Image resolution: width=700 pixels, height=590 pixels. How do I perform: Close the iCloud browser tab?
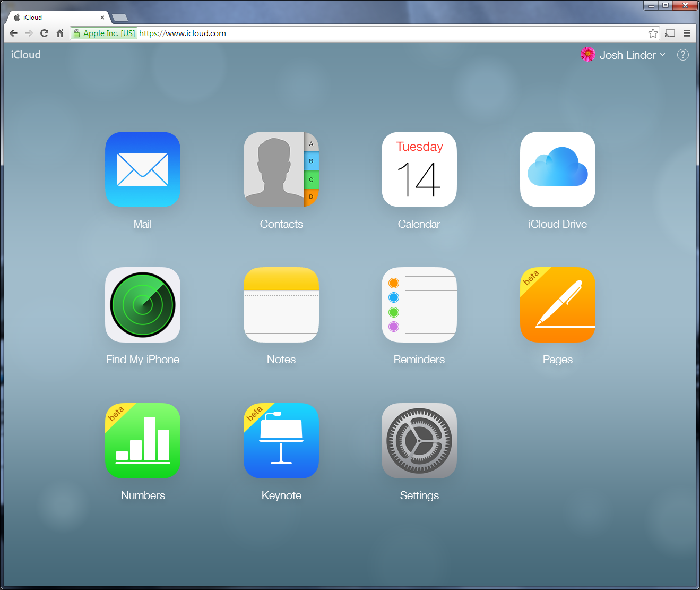(x=102, y=18)
